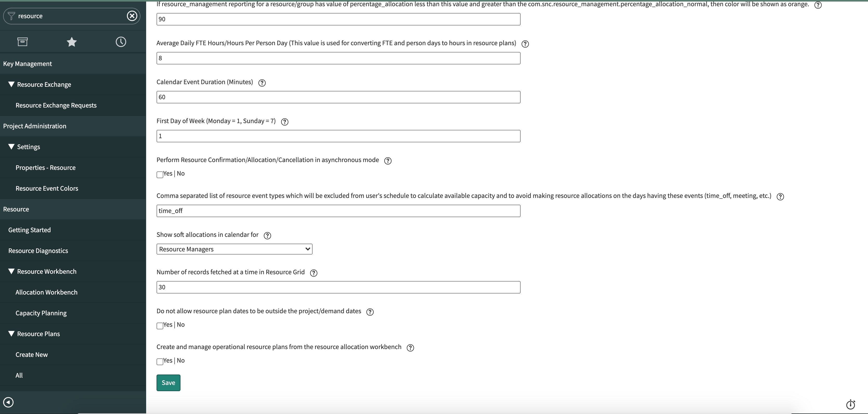Edit Average Daily FTE Hours field

click(338, 58)
